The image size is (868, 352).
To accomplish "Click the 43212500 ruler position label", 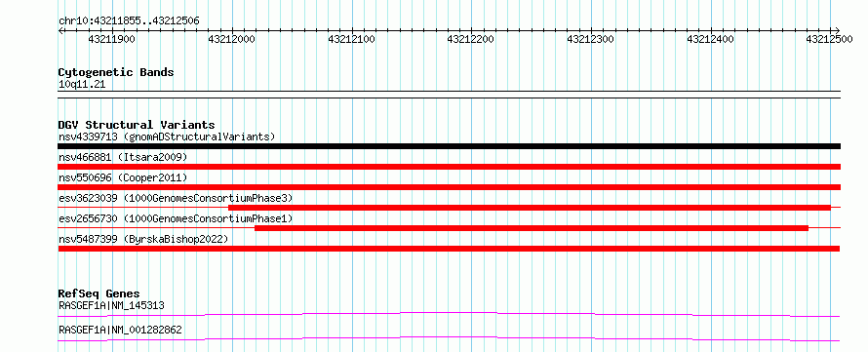I will pyautogui.click(x=829, y=40).
